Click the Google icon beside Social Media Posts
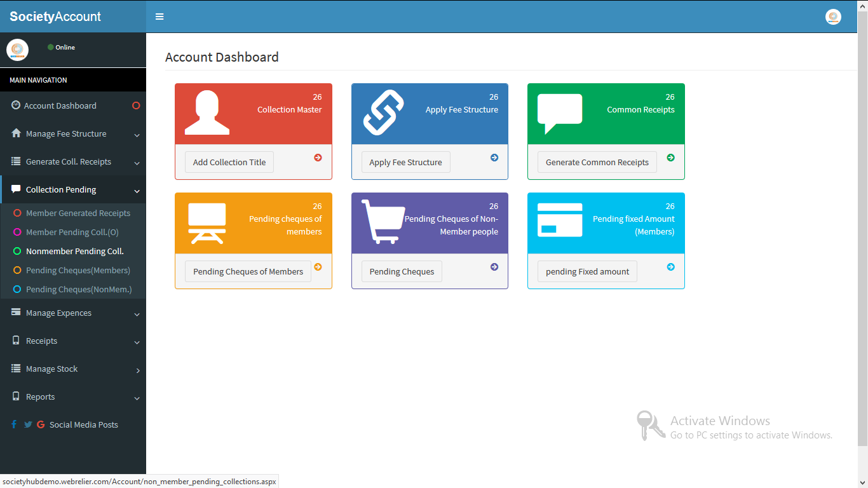 pyautogui.click(x=41, y=424)
